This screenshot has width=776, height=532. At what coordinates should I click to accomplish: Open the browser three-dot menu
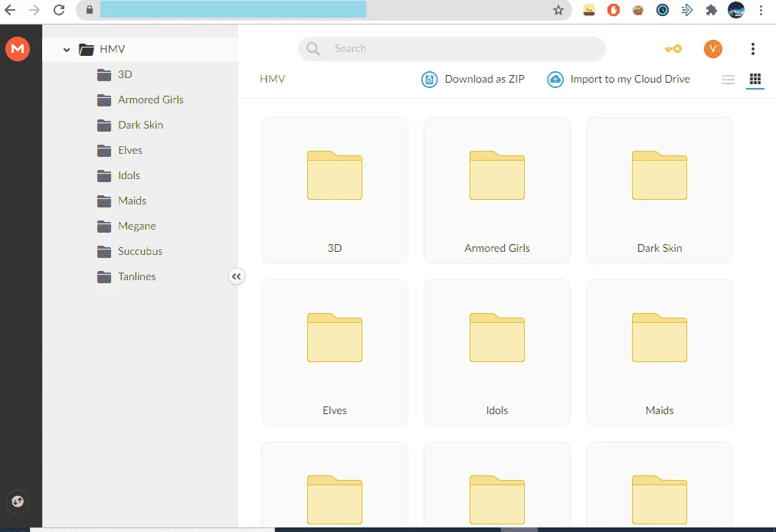[761, 10]
